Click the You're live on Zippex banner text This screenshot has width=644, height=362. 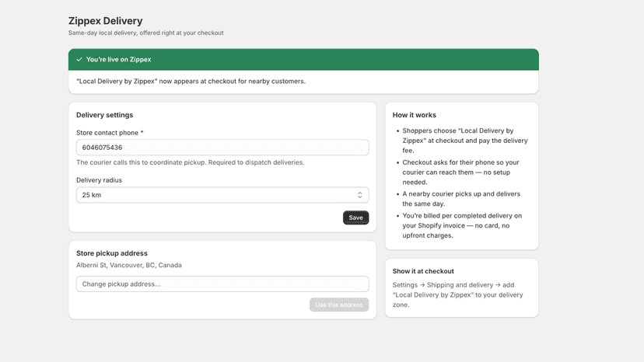click(119, 60)
